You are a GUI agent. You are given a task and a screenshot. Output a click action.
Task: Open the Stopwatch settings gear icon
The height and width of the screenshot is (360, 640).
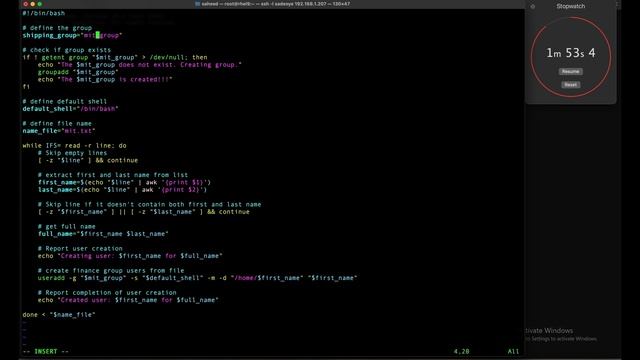pos(533,7)
